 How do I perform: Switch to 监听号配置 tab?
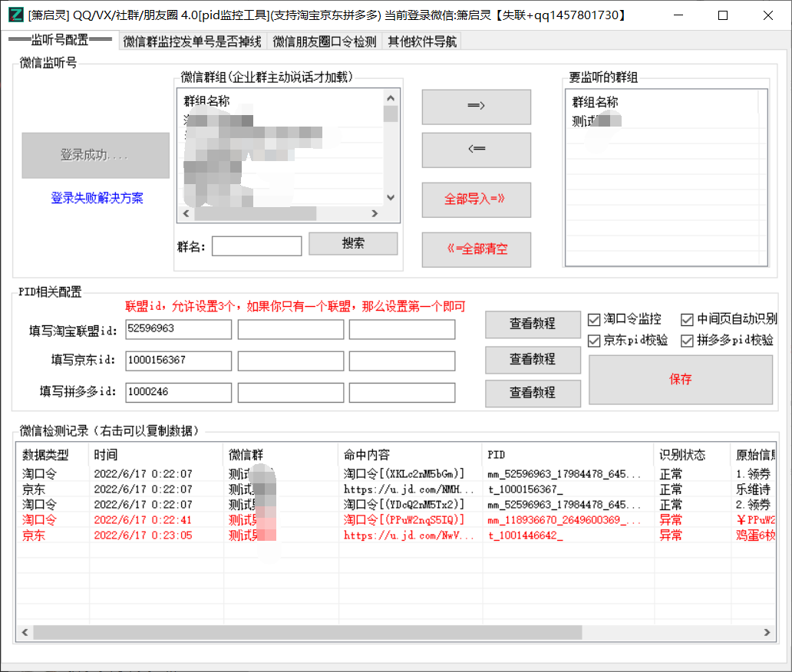[x=60, y=41]
